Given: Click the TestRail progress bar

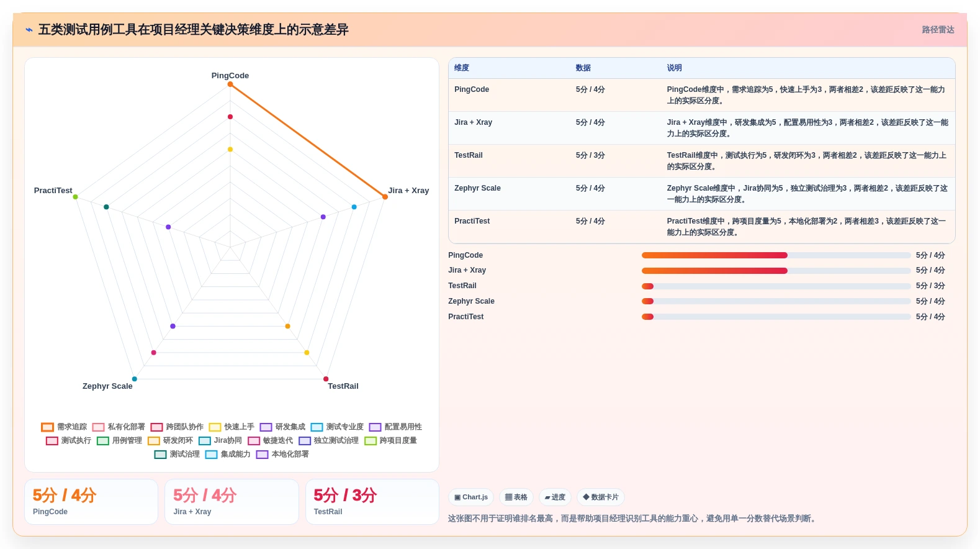Looking at the screenshot, I should (776, 286).
